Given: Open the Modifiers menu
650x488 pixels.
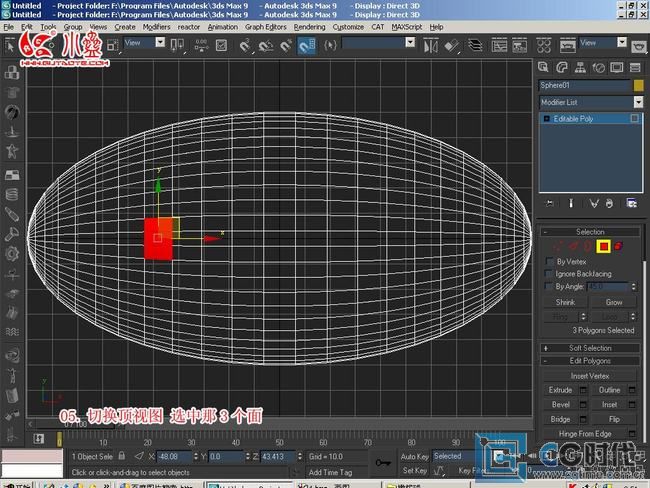Looking at the screenshot, I should click(x=156, y=27).
